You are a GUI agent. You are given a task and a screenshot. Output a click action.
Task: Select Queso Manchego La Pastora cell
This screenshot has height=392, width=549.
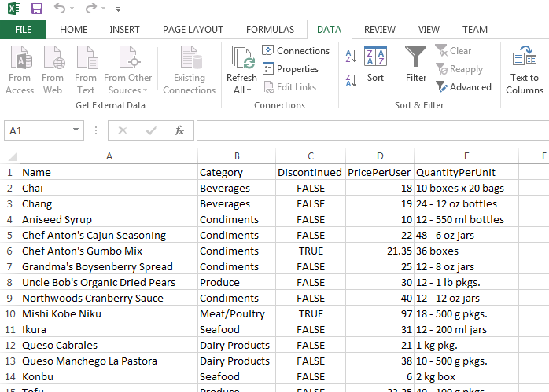point(109,361)
